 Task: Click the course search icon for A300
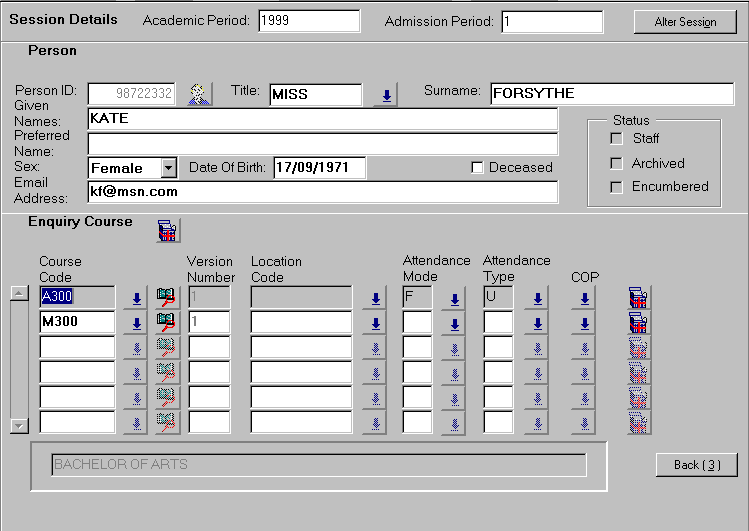(166, 297)
